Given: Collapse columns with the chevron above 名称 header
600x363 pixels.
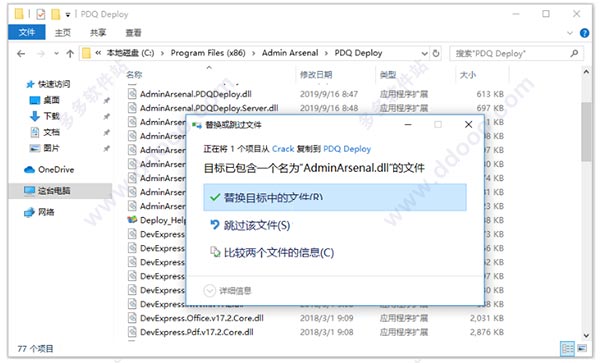Looking at the screenshot, I should (x=209, y=68).
